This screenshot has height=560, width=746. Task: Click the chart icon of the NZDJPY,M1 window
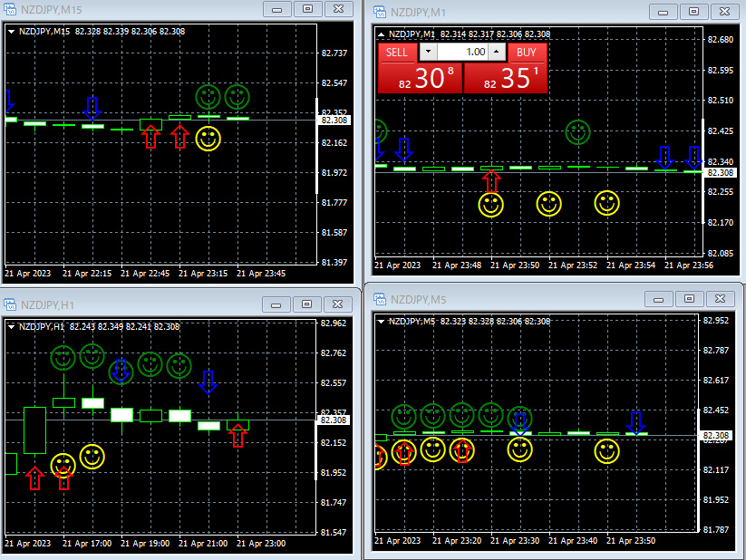(380, 12)
